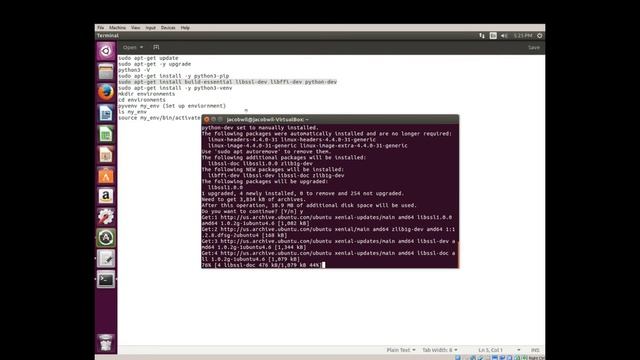This screenshot has width=640, height=360.
Task: Open Software Updater from the dock
Action: pyautogui.click(x=106, y=238)
